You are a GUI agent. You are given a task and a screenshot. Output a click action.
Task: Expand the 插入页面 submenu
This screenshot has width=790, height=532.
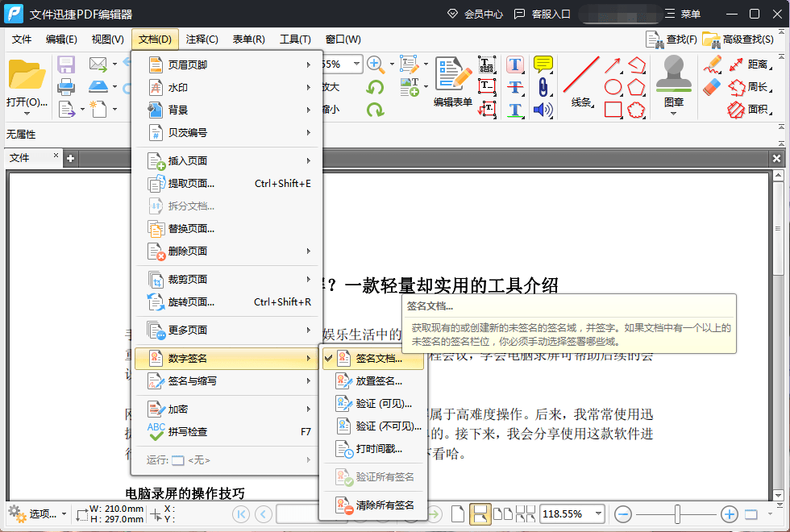[227, 160]
